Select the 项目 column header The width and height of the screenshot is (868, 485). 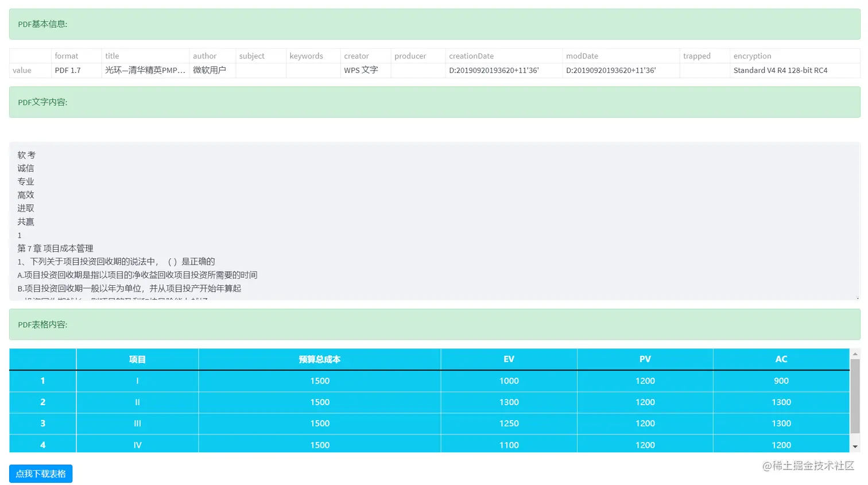pyautogui.click(x=137, y=359)
